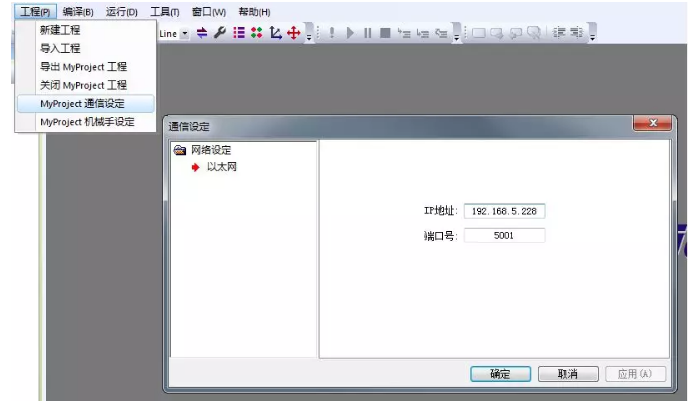Viewport: 700px width, 404px height.
Task: Select 以太网 tree item
Action: [x=221, y=167]
